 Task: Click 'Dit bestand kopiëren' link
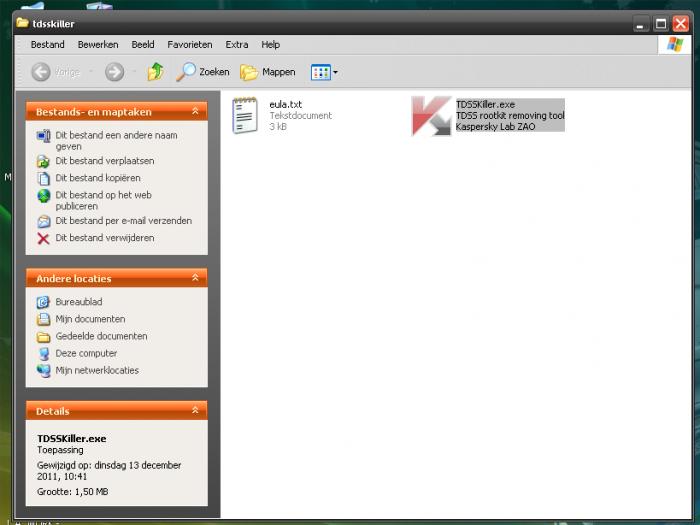click(x=98, y=178)
